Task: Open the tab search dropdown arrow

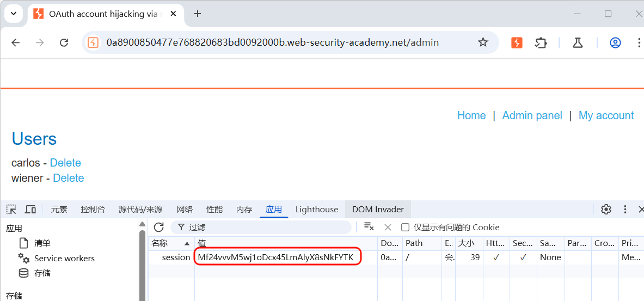Action: point(13,14)
